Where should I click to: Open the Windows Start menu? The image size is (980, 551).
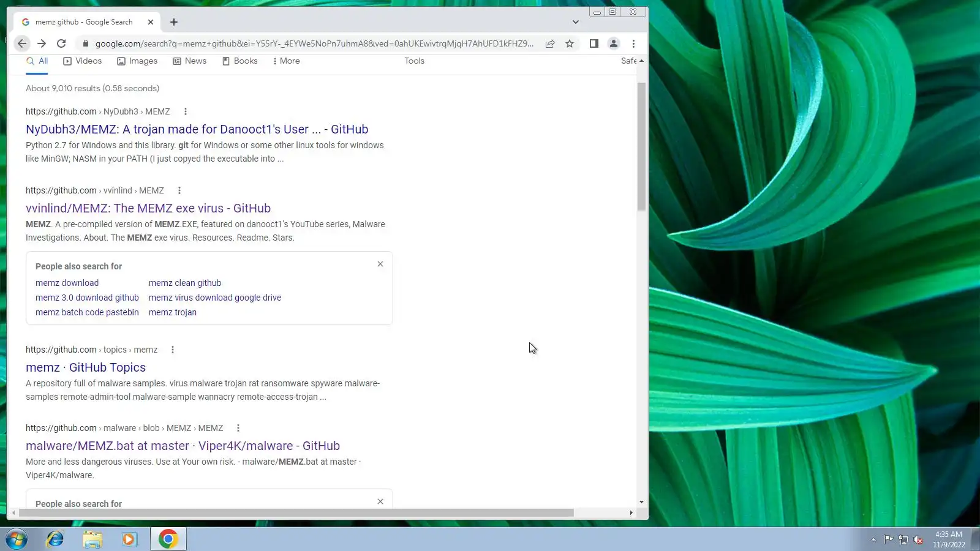(17, 539)
